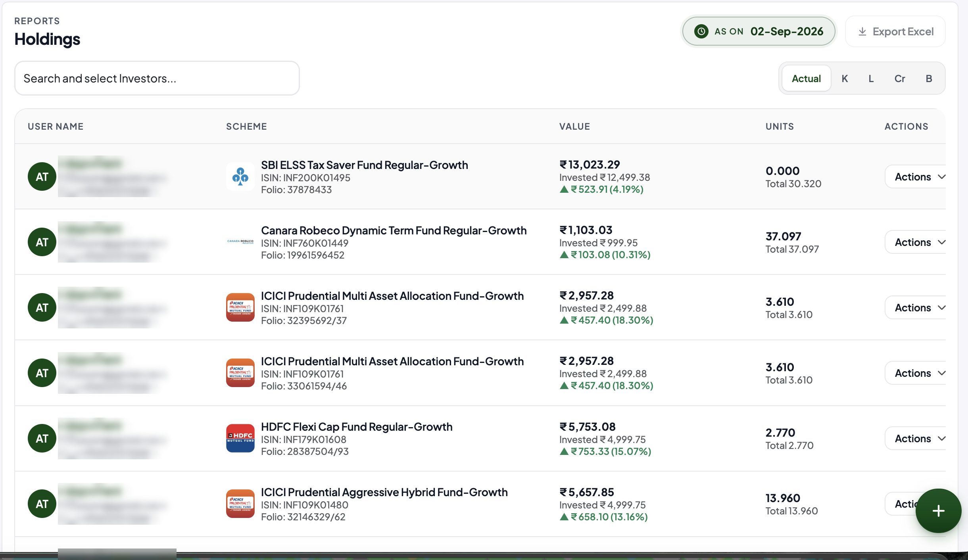
Task: Switch values to B (billions) format
Action: click(x=929, y=79)
